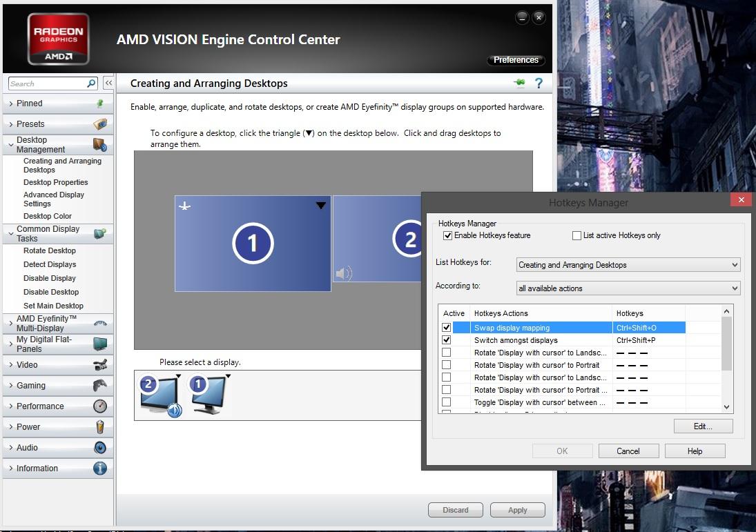This screenshot has width=756, height=532.
Task: Expand the Pinned section chevron
Action: tap(10, 104)
